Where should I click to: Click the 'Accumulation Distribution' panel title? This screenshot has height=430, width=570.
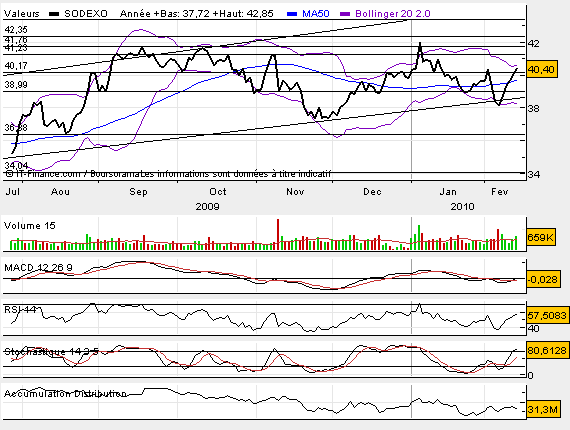click(x=65, y=394)
